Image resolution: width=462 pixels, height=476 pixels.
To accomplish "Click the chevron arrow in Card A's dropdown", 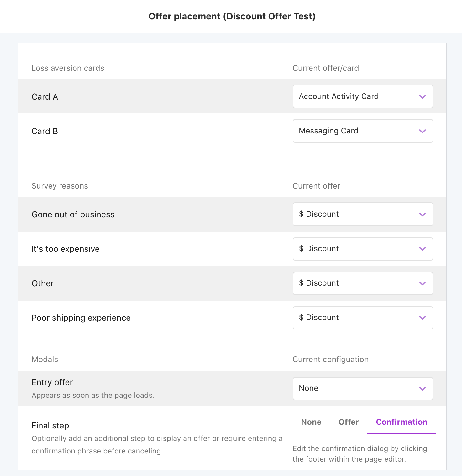I will [422, 97].
